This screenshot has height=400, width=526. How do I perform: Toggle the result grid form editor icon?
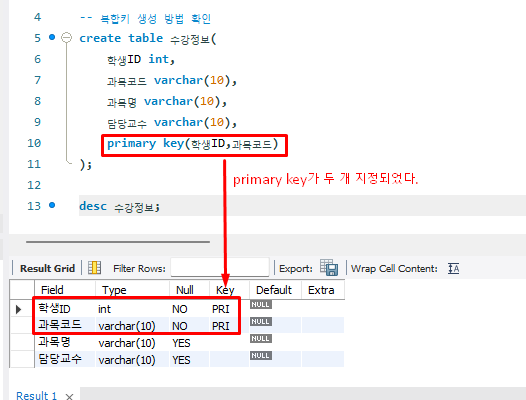[x=94, y=268]
